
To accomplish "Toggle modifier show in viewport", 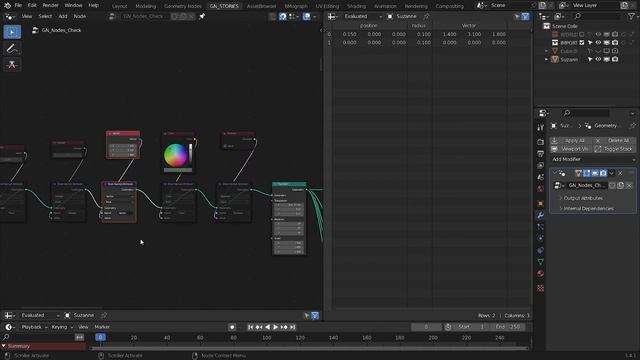I will tap(595, 173).
